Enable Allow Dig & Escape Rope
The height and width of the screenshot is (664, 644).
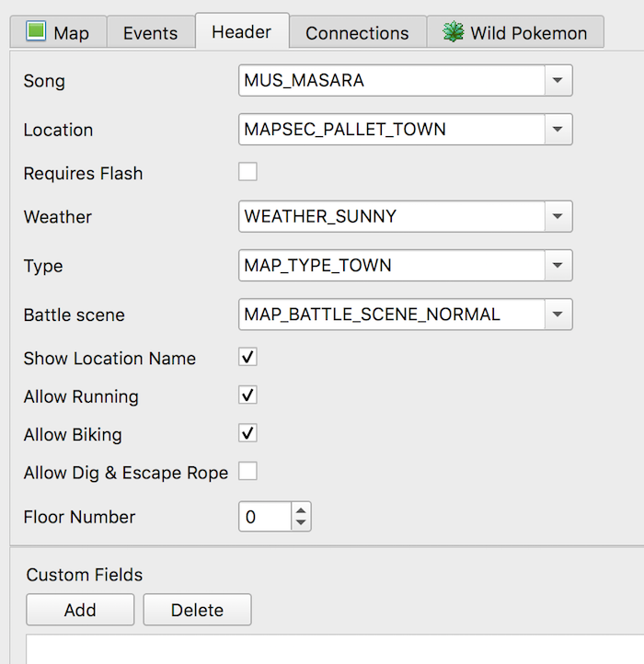pos(247,472)
